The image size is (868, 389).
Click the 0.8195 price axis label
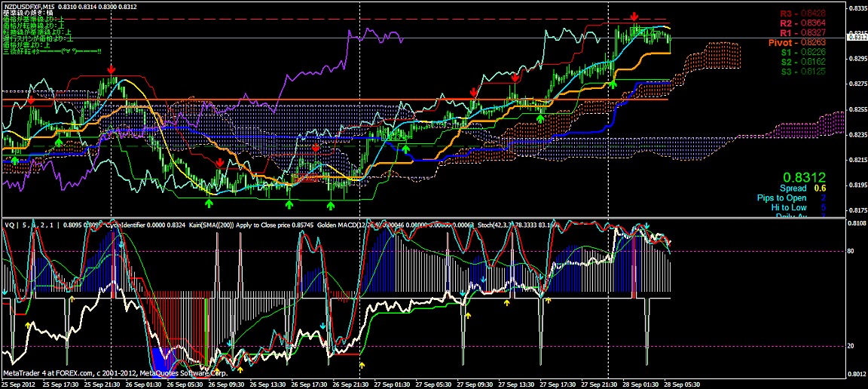(858, 185)
